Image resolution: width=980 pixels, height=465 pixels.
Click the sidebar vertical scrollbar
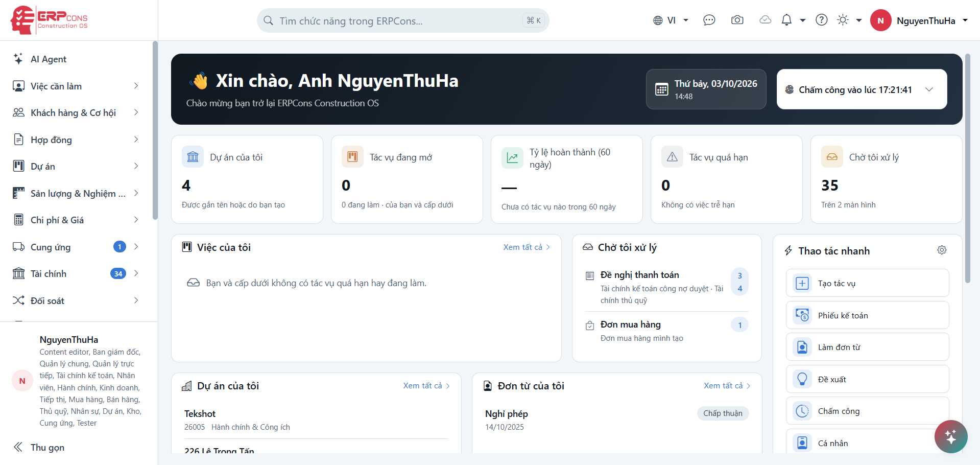click(x=155, y=130)
